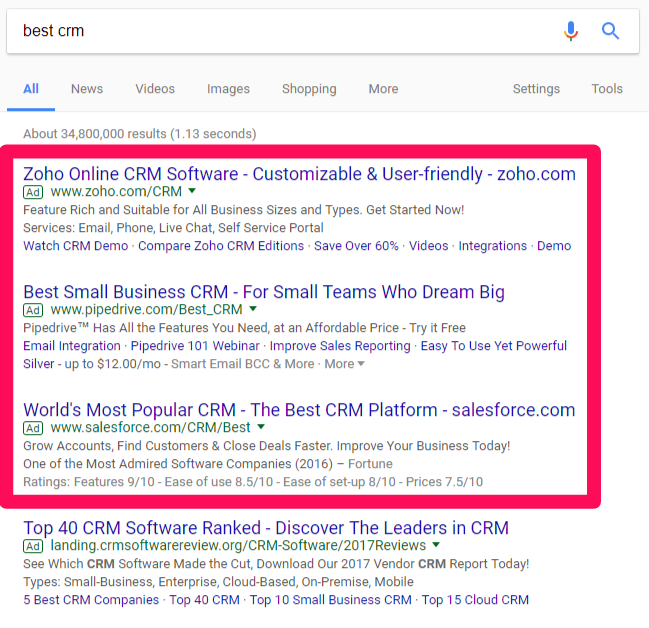Click the Ad badge beside www.zoho.com/CRM

[x=33, y=192]
